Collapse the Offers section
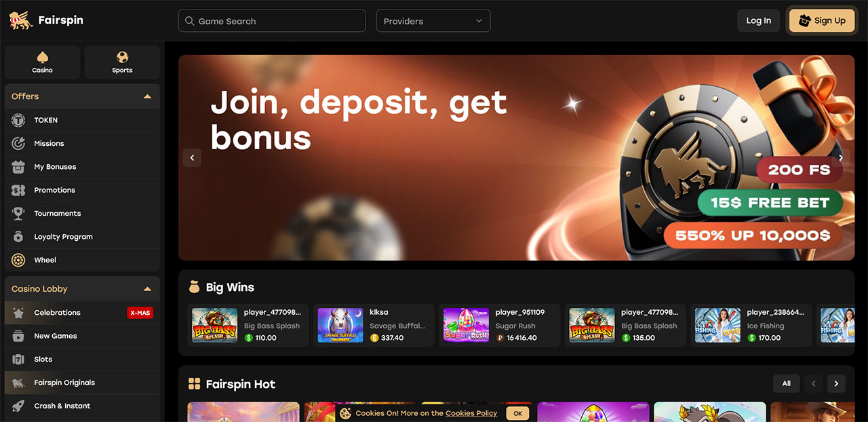 [x=147, y=96]
